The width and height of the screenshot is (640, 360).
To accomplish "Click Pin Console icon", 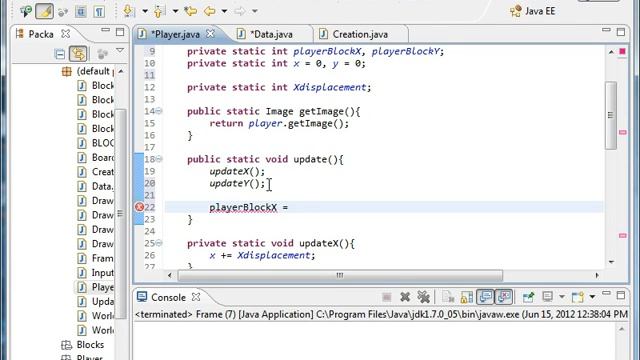I will click(529, 297).
